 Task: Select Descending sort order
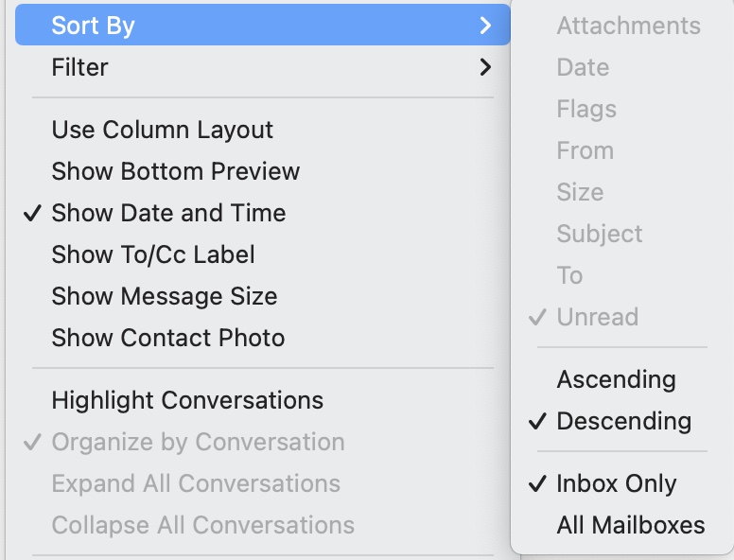pyautogui.click(x=623, y=421)
